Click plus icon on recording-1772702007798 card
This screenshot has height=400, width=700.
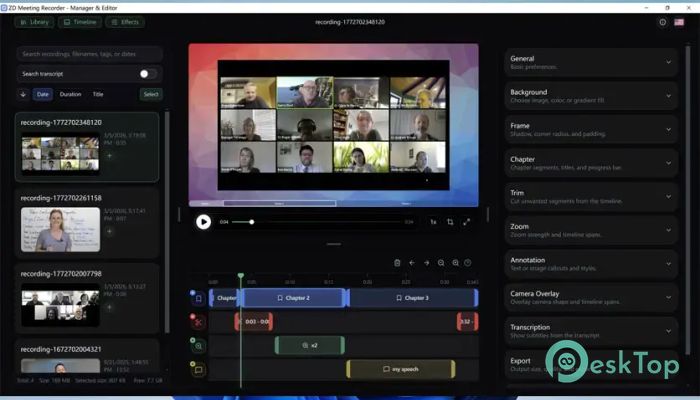pyautogui.click(x=109, y=307)
